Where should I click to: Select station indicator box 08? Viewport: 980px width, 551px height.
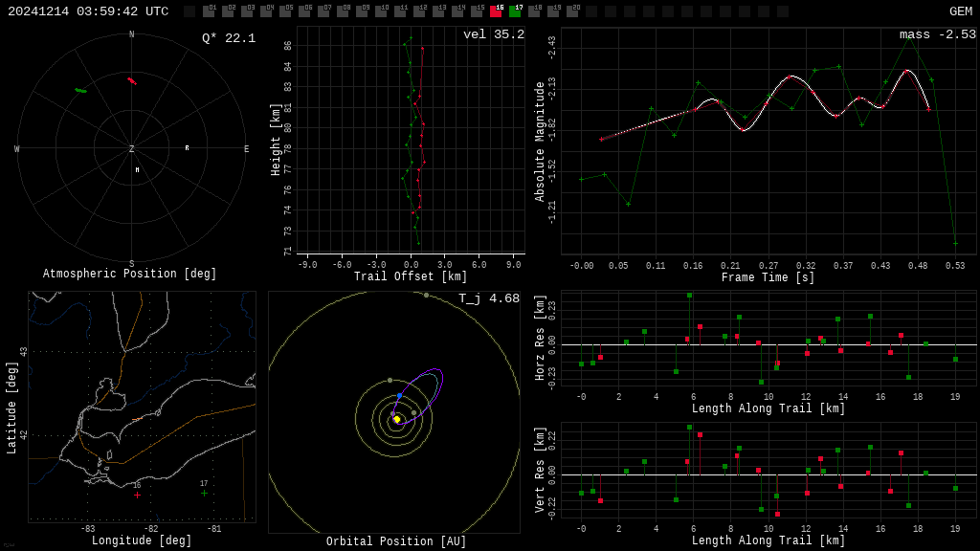[343, 11]
